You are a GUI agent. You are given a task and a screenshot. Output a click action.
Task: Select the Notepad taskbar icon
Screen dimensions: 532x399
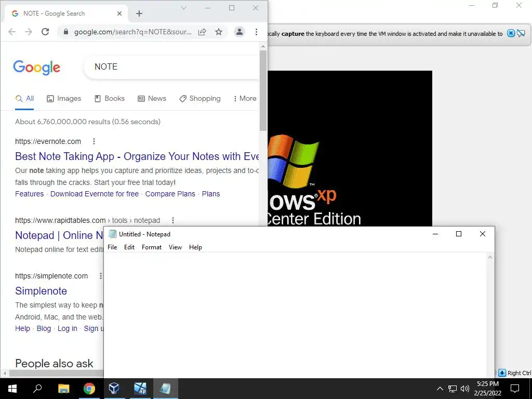(x=165, y=389)
